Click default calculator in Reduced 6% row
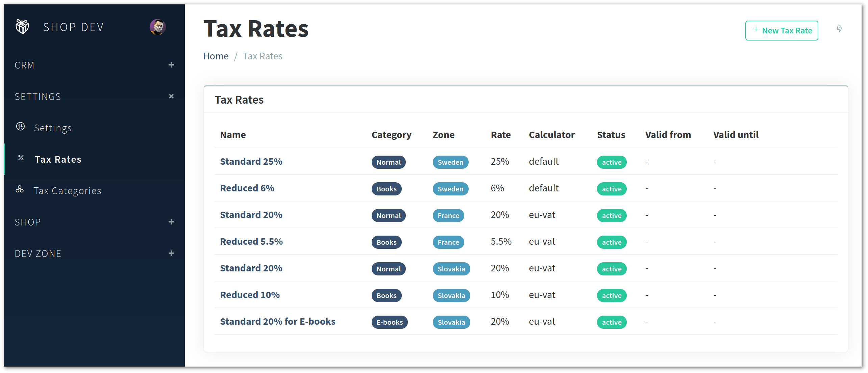 coord(544,188)
